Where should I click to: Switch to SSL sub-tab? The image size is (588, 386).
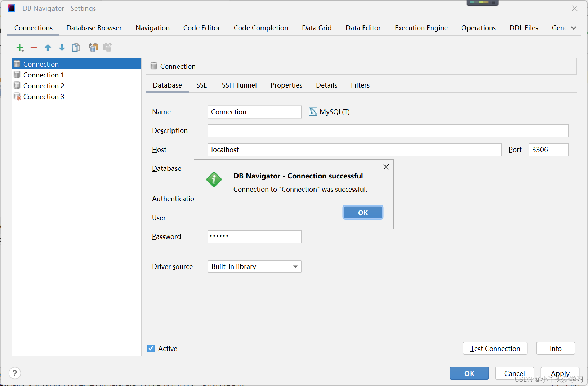pos(201,85)
